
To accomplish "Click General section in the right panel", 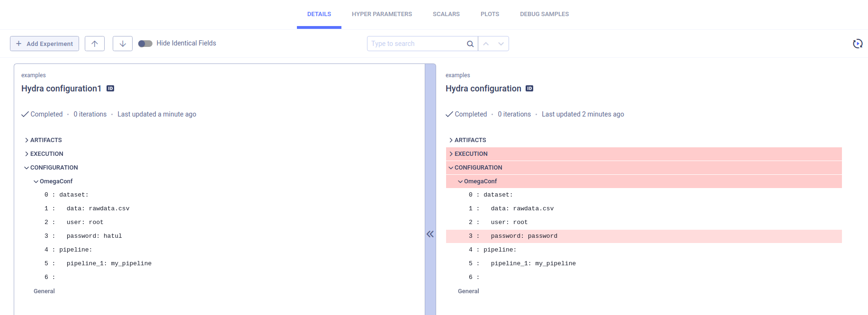I will coord(468,291).
